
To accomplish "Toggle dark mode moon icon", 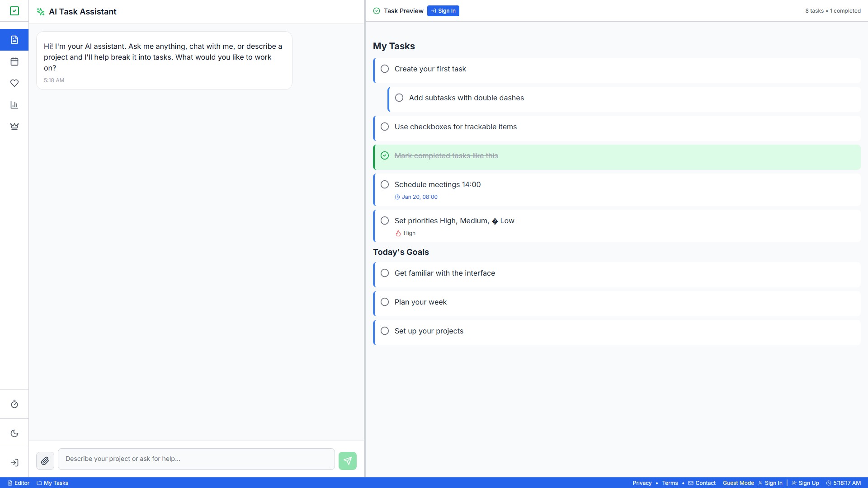I will 14,433.
